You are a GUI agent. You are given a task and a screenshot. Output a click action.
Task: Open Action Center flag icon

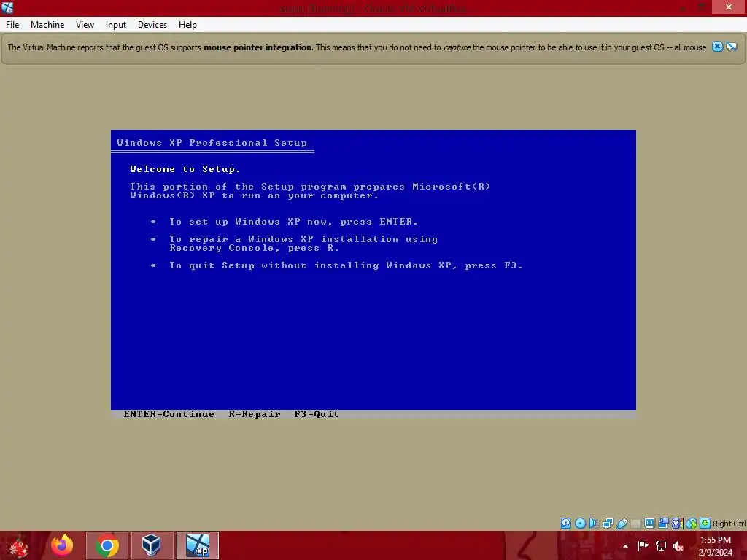(x=643, y=546)
